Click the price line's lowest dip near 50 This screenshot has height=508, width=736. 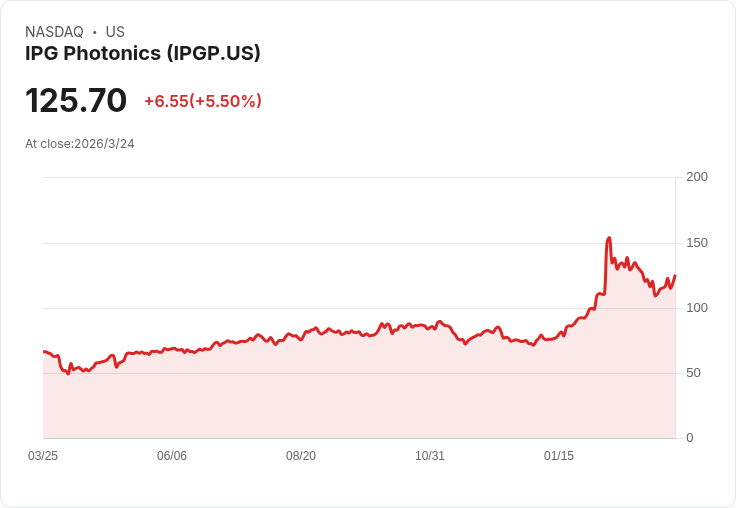(68, 374)
